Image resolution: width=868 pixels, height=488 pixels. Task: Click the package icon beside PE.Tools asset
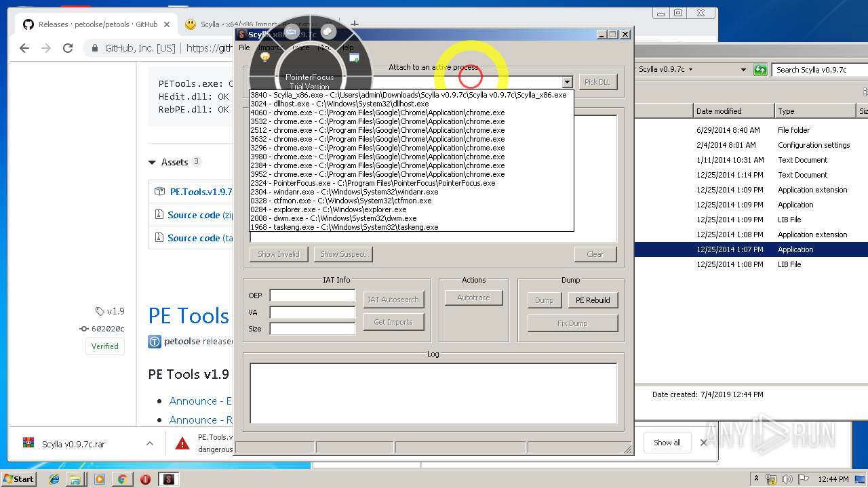tap(159, 192)
